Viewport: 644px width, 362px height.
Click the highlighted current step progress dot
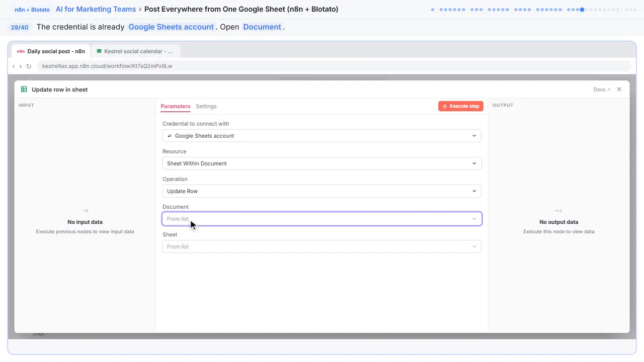(582, 10)
